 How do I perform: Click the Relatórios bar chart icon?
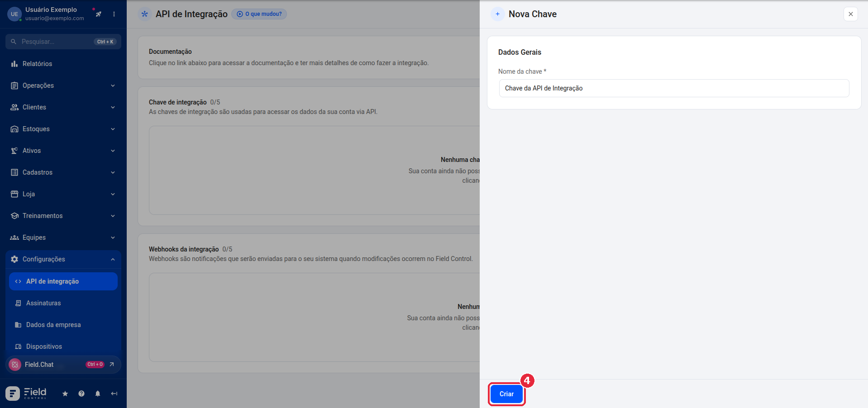coord(14,64)
